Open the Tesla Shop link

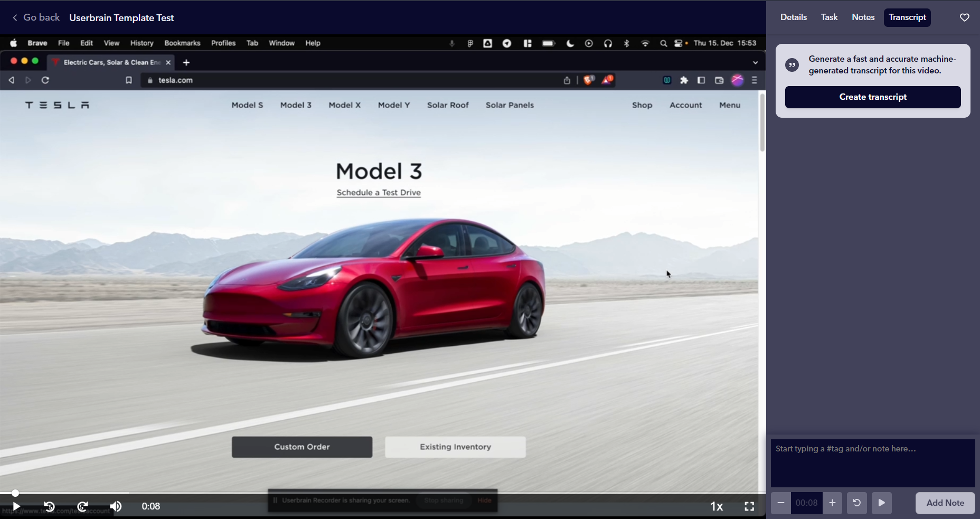(642, 105)
